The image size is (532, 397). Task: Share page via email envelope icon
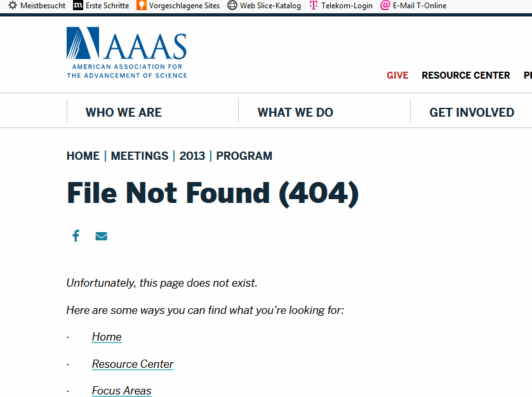(x=102, y=236)
